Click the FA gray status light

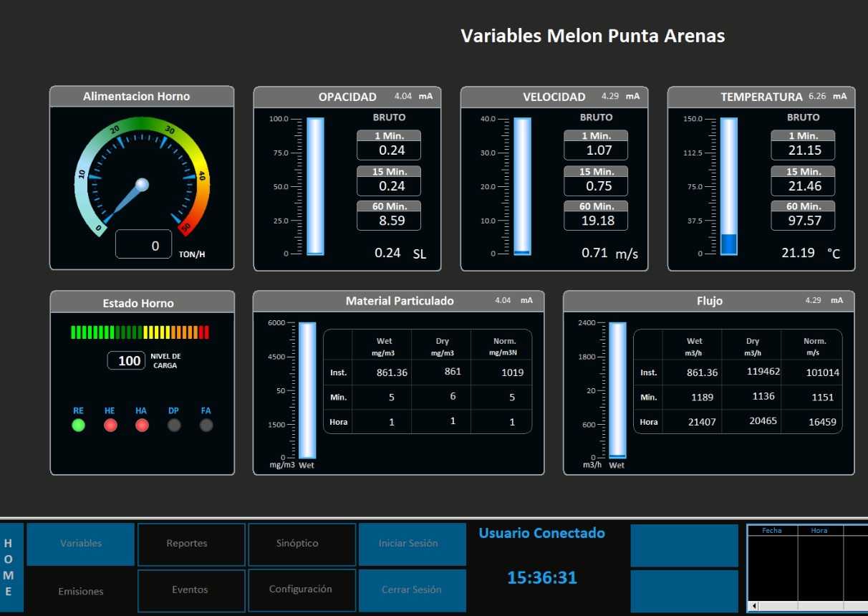coord(206,425)
